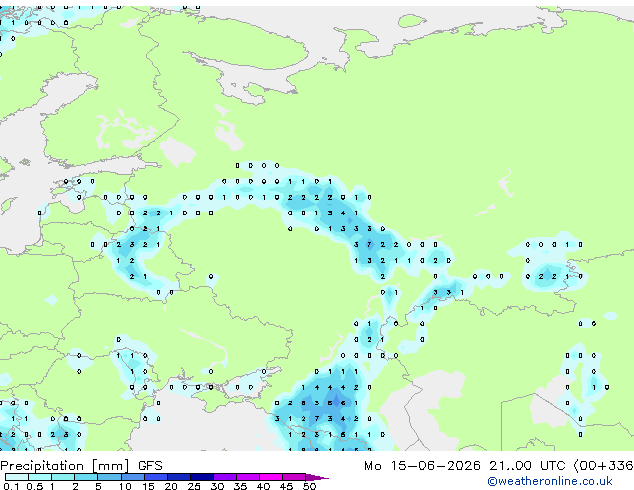Image resolution: width=634 pixels, height=490 pixels.
Task: Click the 'Precipitation [mm]' title text
Action: tap(65, 466)
